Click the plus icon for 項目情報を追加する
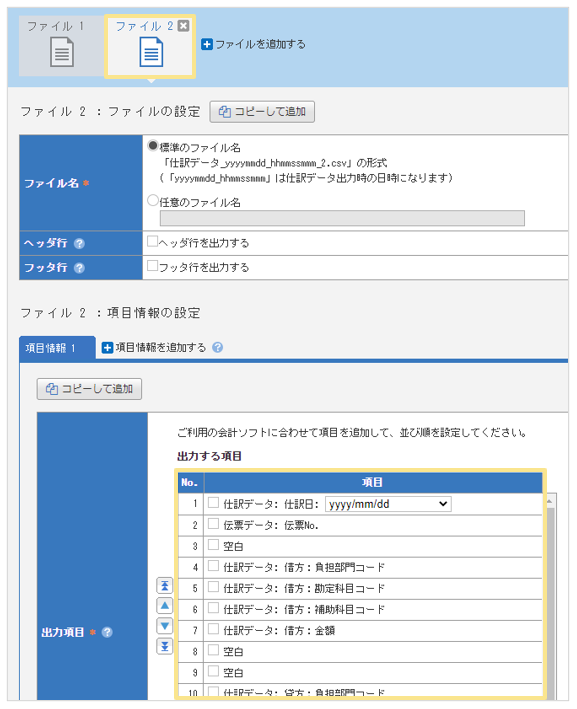Image resolution: width=577 pixels, height=709 pixels. pos(107,348)
